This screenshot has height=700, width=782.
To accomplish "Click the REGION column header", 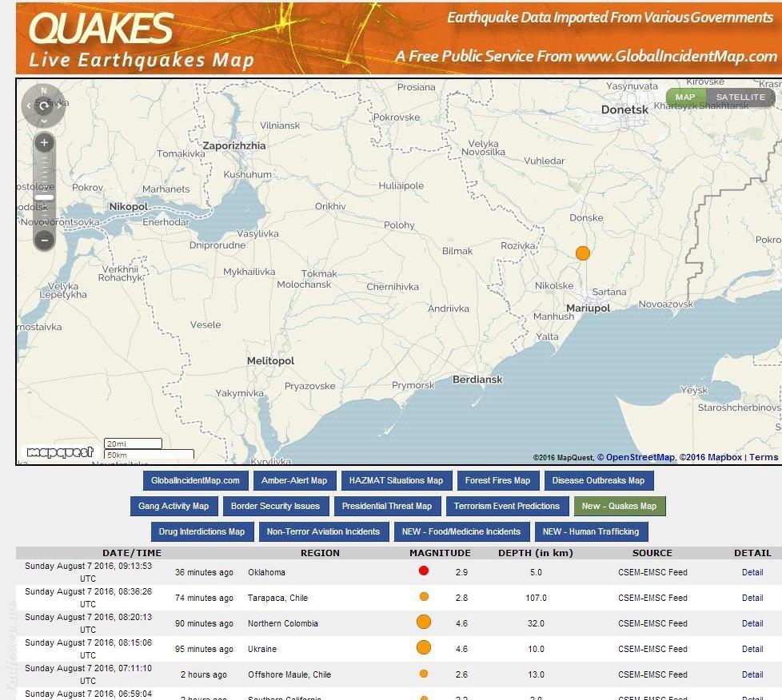I will (x=320, y=553).
